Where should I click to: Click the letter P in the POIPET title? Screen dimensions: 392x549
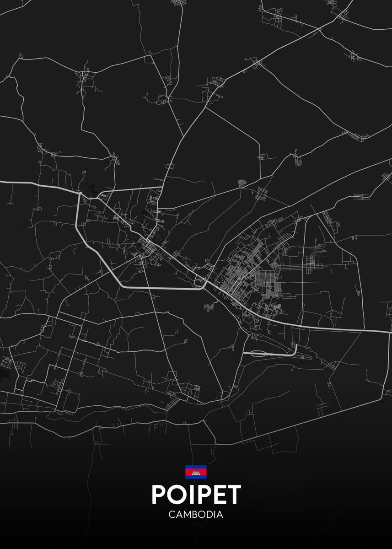pos(160,495)
